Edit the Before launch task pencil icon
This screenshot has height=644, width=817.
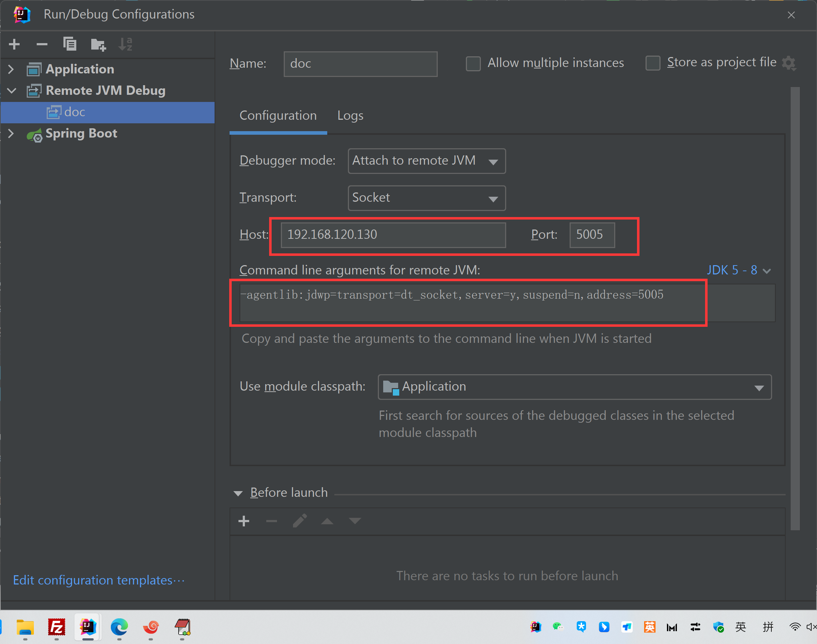tap(300, 521)
